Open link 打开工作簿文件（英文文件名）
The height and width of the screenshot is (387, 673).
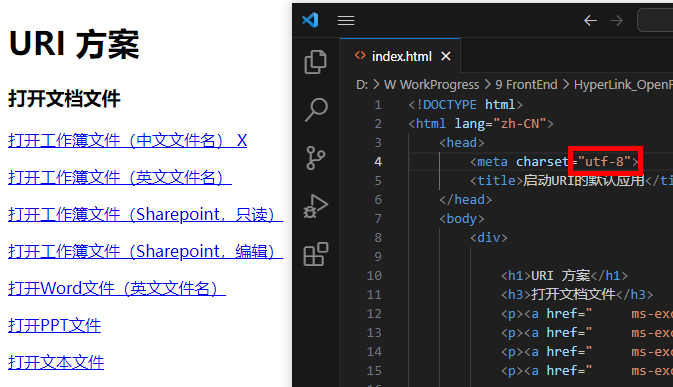[x=120, y=177]
